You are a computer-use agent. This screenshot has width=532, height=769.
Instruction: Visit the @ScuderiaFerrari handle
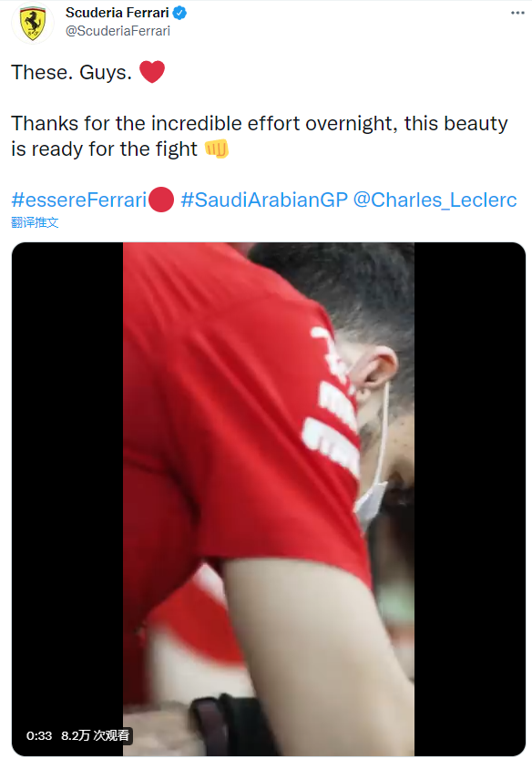click(x=118, y=31)
